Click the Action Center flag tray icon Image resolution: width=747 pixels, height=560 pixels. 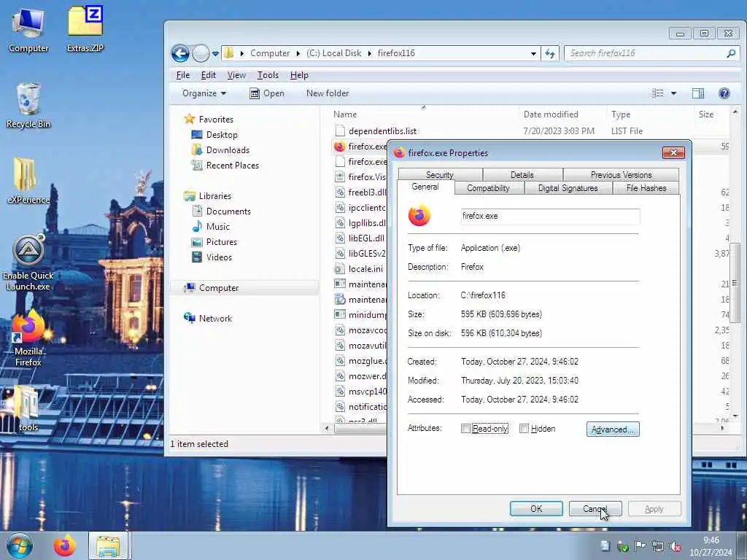click(x=640, y=545)
